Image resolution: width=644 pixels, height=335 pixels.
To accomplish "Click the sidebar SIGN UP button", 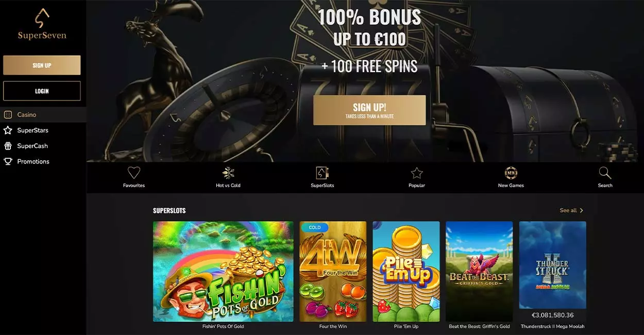I will 42,65.
